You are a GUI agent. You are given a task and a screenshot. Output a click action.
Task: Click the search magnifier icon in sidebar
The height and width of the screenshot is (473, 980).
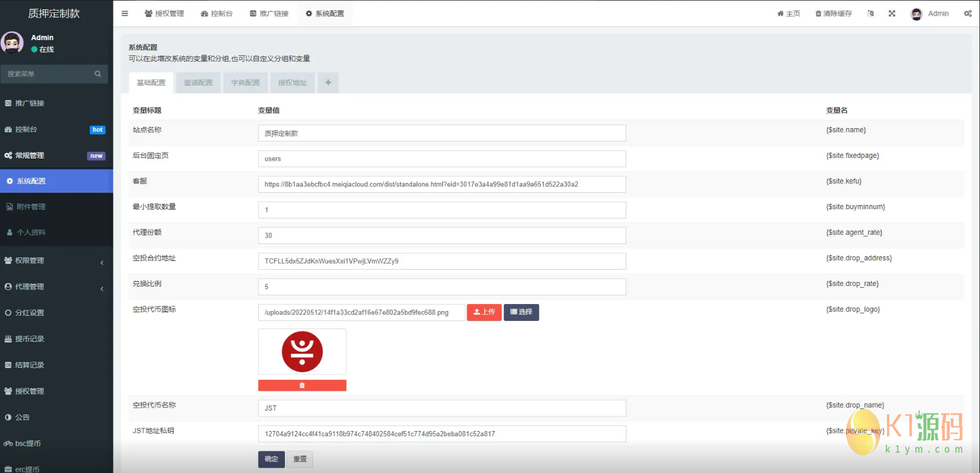98,74
